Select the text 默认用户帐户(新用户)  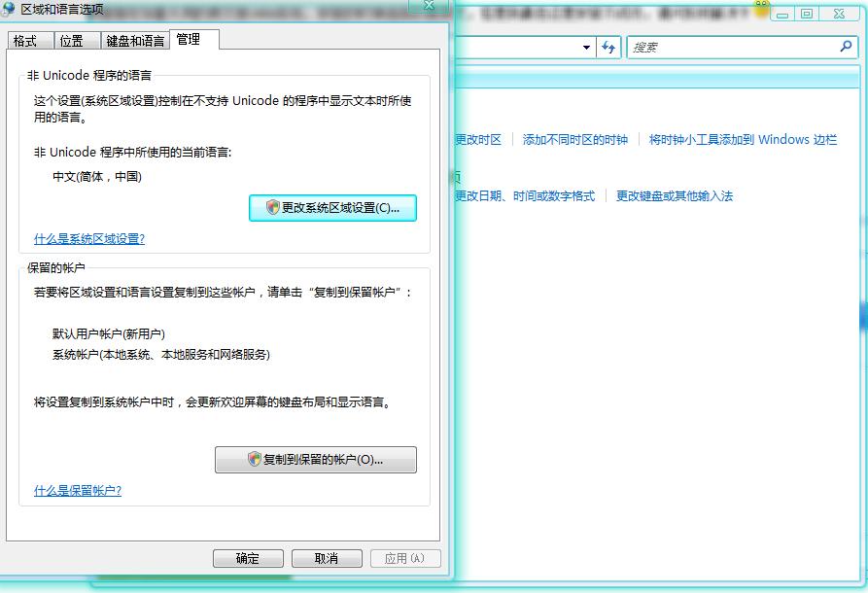pos(109,333)
